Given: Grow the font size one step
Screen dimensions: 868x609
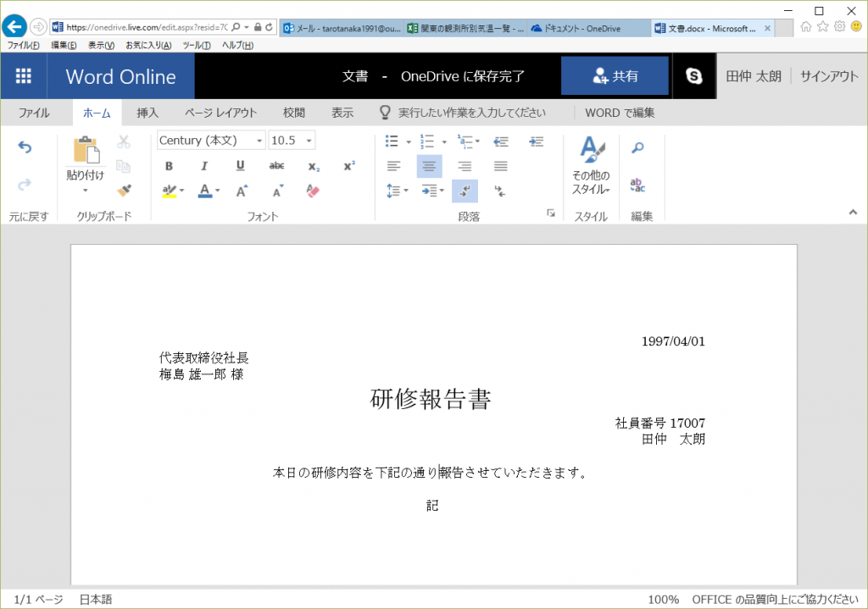Looking at the screenshot, I should [242, 191].
